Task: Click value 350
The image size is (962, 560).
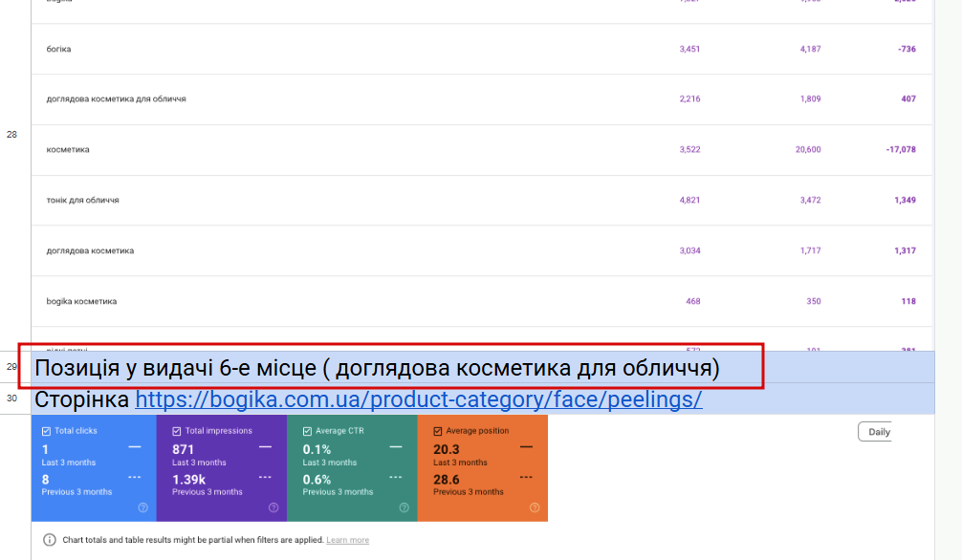Action: pos(814,301)
